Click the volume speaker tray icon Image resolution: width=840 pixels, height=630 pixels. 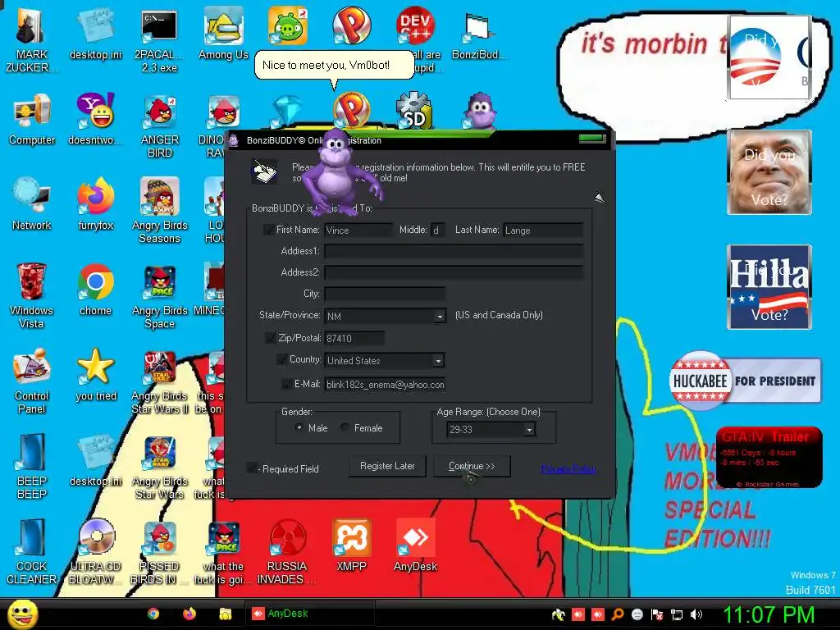point(696,614)
